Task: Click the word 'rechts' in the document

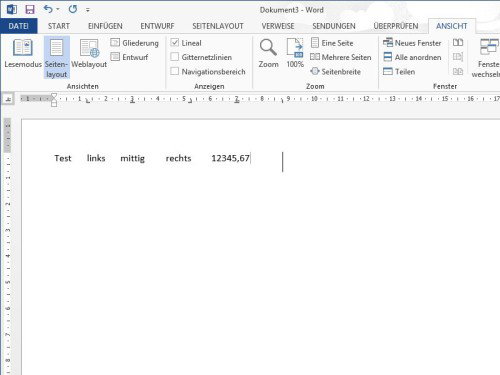Action: tap(178, 158)
